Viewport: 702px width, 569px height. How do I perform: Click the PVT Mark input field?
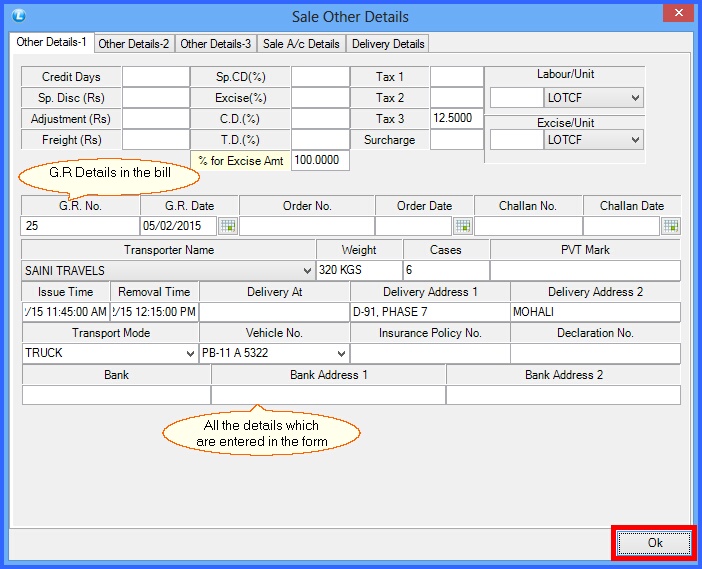(x=585, y=270)
